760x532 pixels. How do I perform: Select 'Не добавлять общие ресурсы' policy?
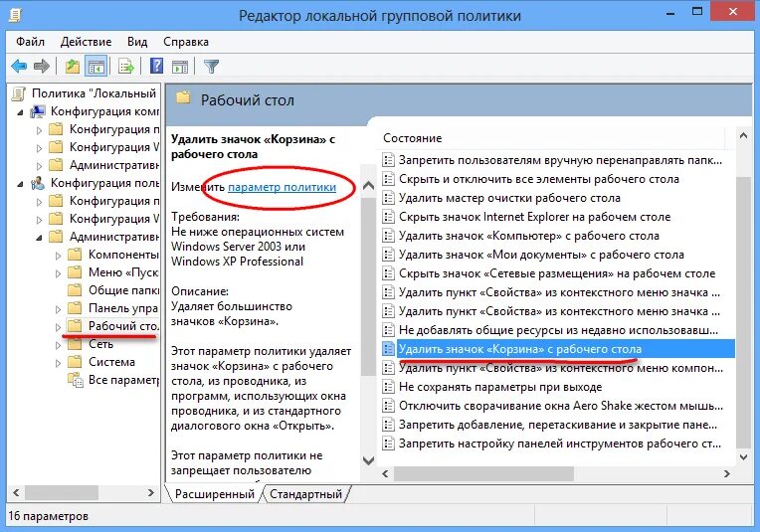tap(558, 330)
